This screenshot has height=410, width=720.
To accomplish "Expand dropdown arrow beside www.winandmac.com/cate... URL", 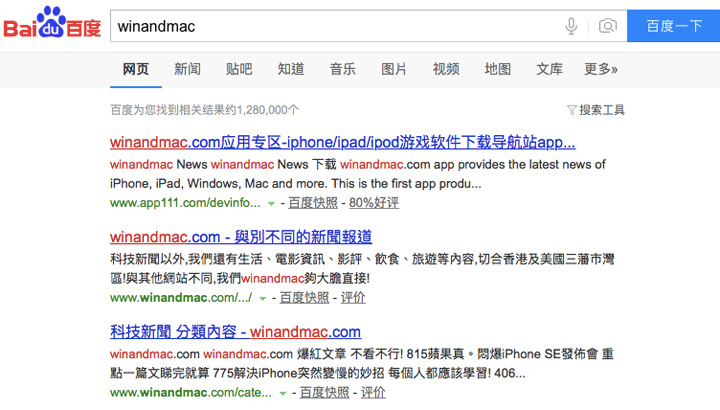I will coord(283,394).
